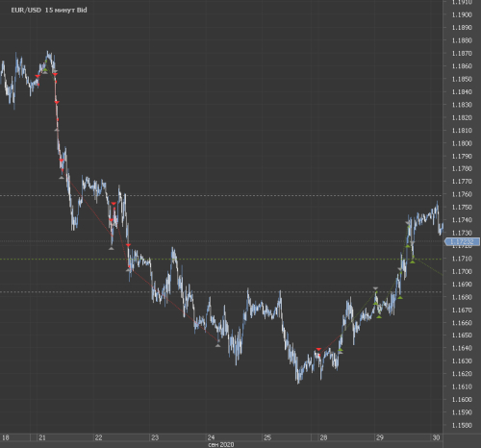Click the gray close marker near 1.1775 on day 21

[x=62, y=177]
